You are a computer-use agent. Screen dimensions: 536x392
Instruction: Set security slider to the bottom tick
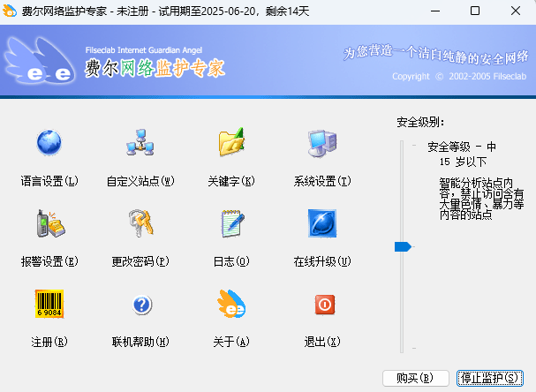tap(414, 348)
